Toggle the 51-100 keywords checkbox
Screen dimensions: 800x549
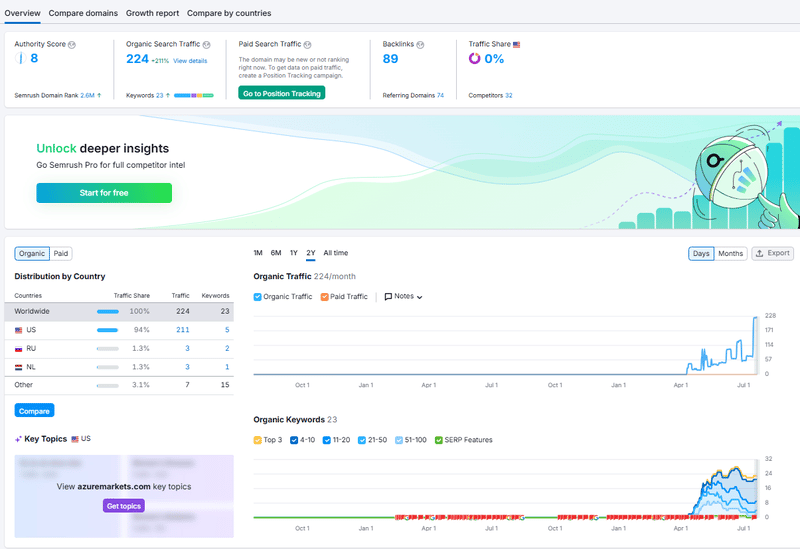399,440
